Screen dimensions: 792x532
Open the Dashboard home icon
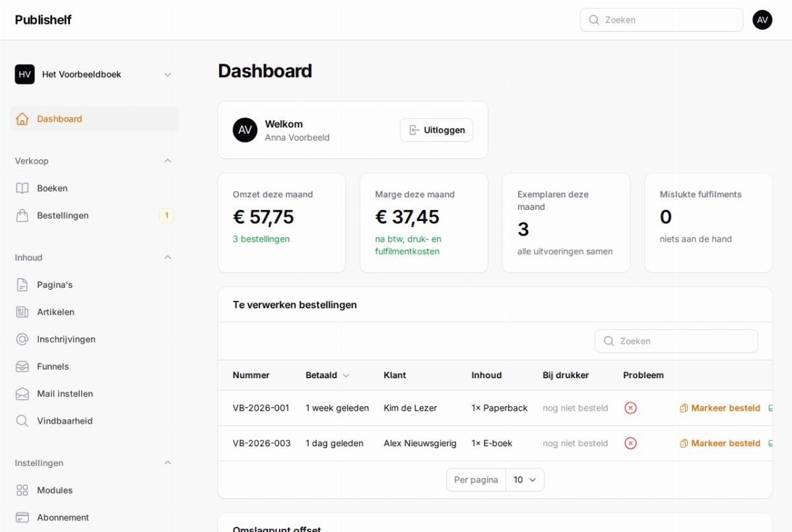coord(22,119)
